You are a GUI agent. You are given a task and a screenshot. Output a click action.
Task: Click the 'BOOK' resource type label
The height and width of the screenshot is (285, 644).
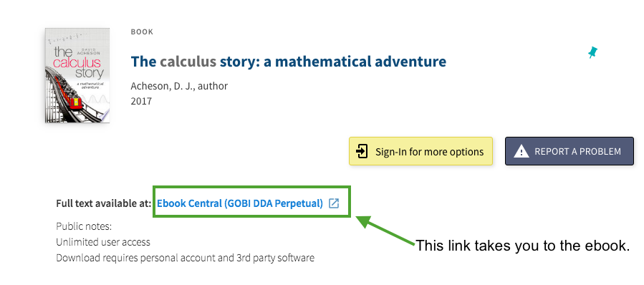pos(142,32)
